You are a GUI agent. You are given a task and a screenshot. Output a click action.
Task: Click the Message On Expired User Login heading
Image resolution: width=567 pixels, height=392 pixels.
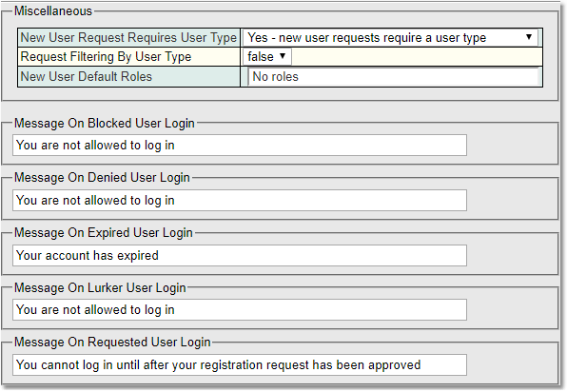104,233
